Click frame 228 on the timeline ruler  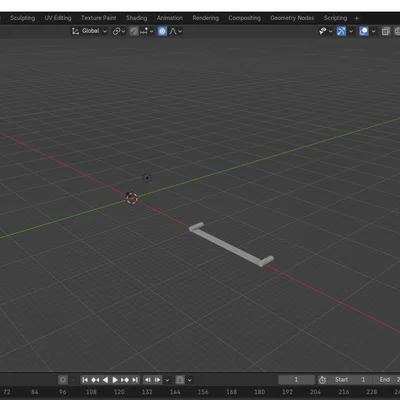372,392
